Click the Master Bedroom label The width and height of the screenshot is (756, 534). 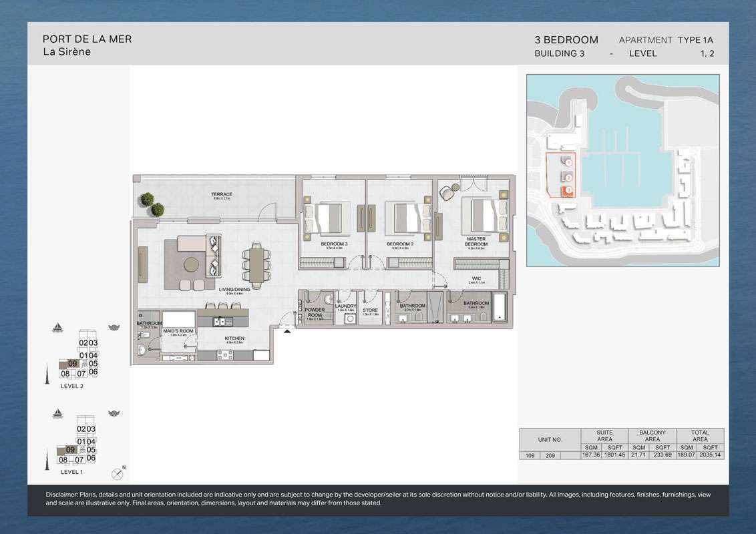476,242
